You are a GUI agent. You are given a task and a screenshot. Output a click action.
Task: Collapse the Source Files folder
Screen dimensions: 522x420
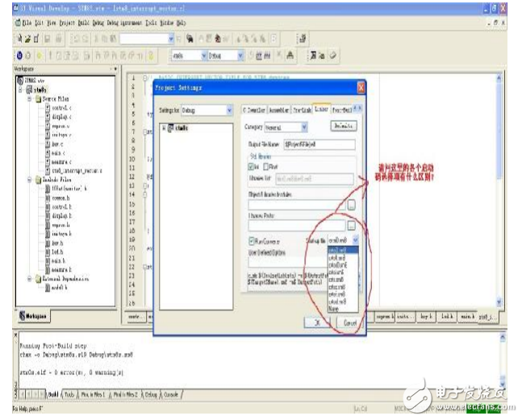[x=29, y=98]
